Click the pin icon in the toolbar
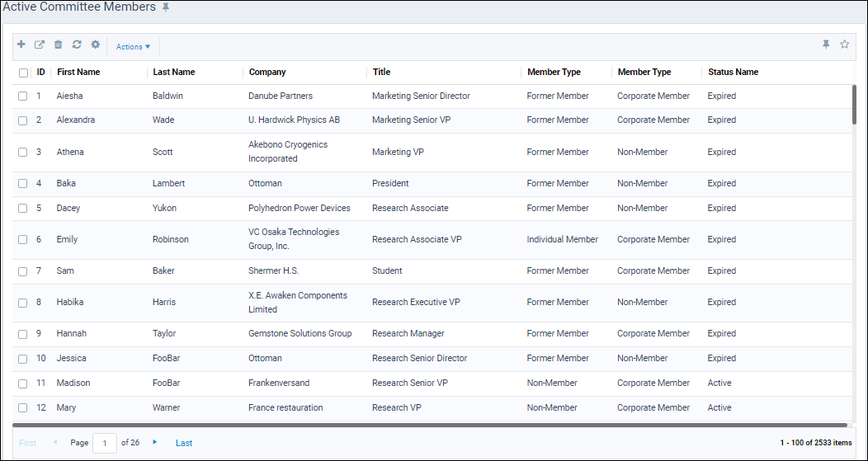Viewport: 868px width, 461px height. coord(826,45)
